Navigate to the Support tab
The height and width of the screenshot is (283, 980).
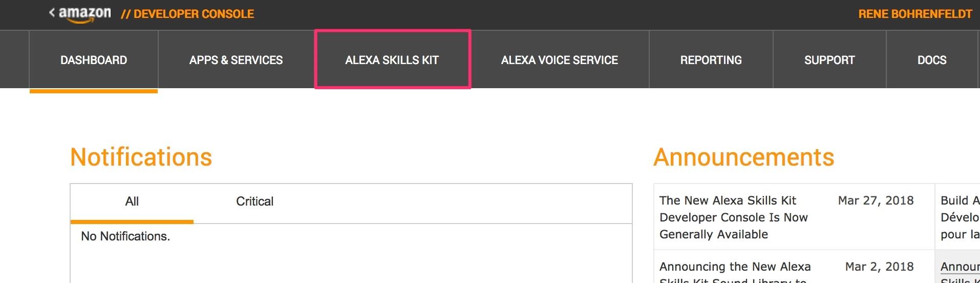[x=829, y=60]
